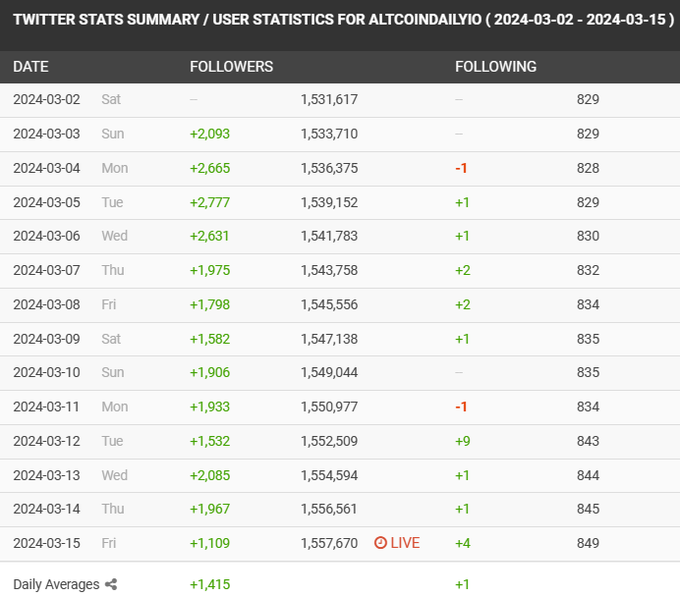Click following count 843

coord(588,441)
